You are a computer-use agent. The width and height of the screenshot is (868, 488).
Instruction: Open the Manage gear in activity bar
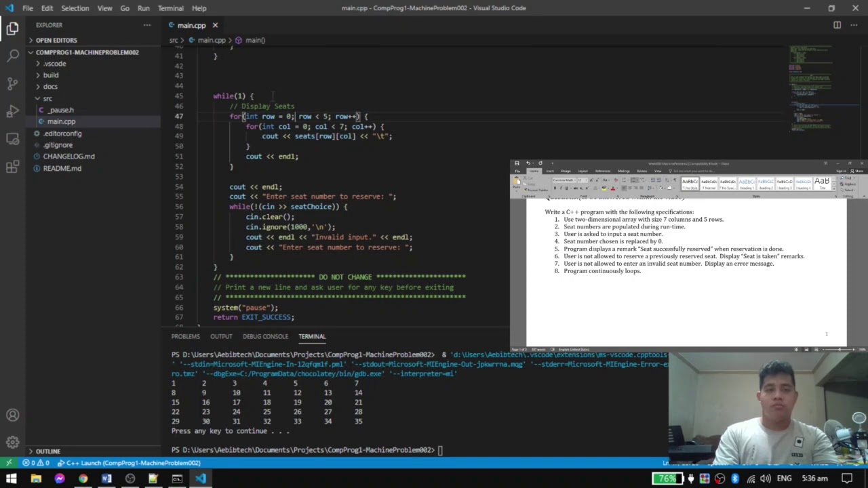pos(12,443)
